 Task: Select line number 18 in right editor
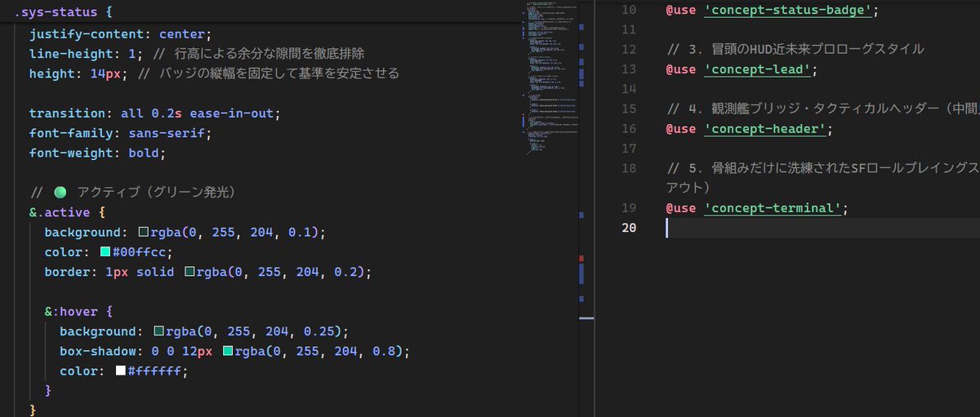tap(627, 168)
